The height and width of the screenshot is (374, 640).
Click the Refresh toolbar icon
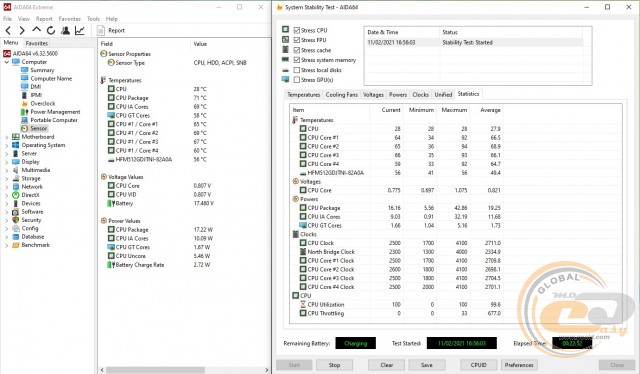coord(51,30)
